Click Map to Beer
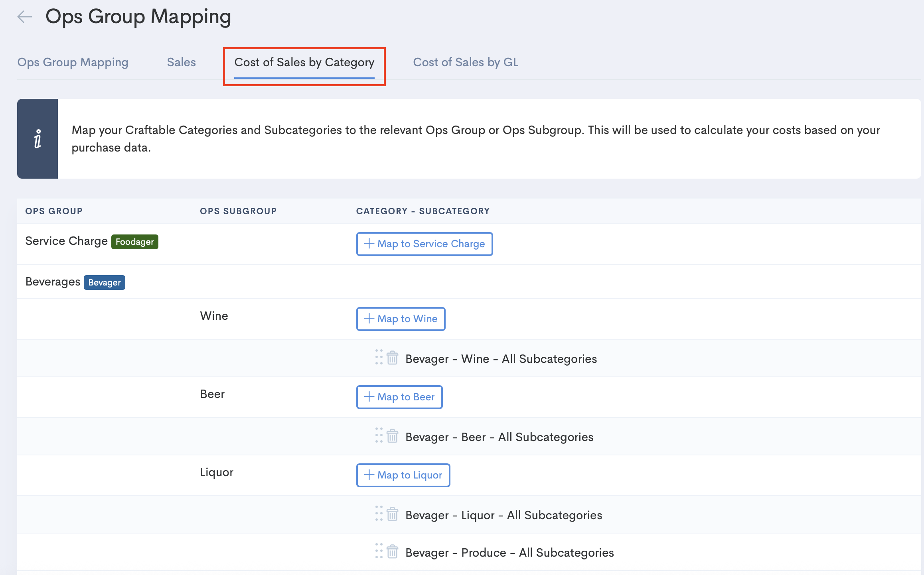924x575 pixels. point(399,397)
